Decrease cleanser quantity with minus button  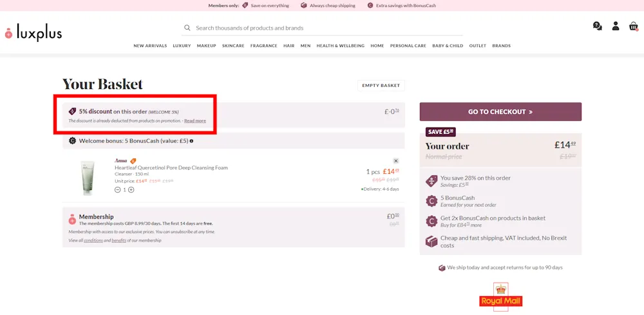point(117,190)
